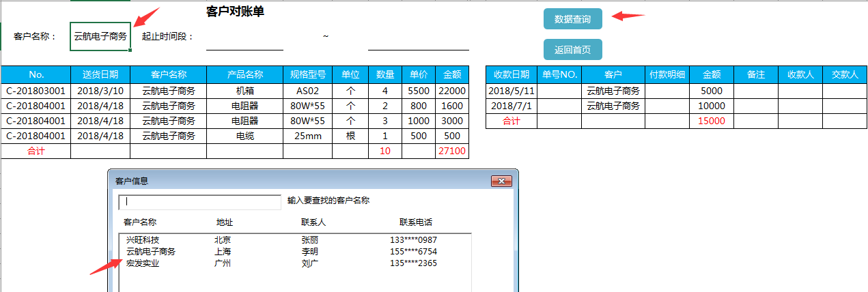Click the 返回首页 button
The width and height of the screenshot is (868, 292).
(x=572, y=50)
